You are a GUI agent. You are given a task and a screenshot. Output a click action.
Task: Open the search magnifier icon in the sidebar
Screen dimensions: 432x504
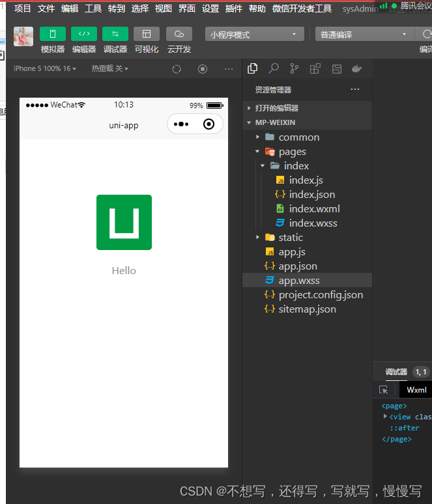point(274,68)
